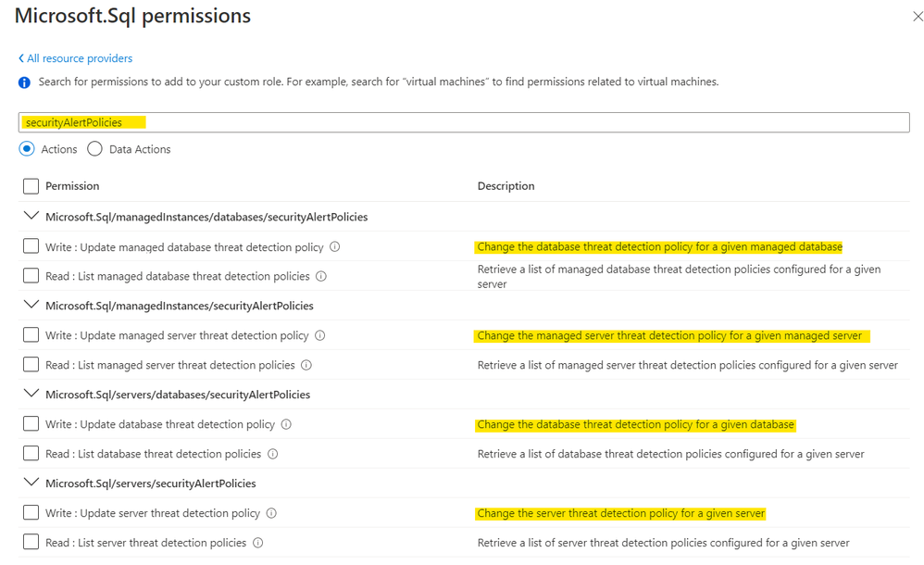Collapse the Microsoft.Sql/servers/databases/securityAlertPolicies group
924x565 pixels.
pos(31,394)
